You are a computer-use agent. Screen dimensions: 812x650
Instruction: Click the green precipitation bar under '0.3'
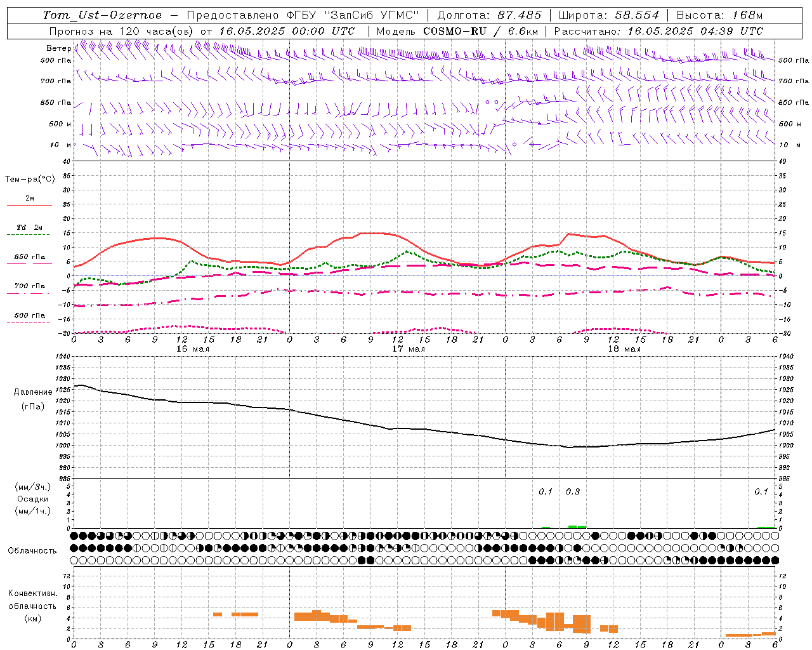point(572,527)
